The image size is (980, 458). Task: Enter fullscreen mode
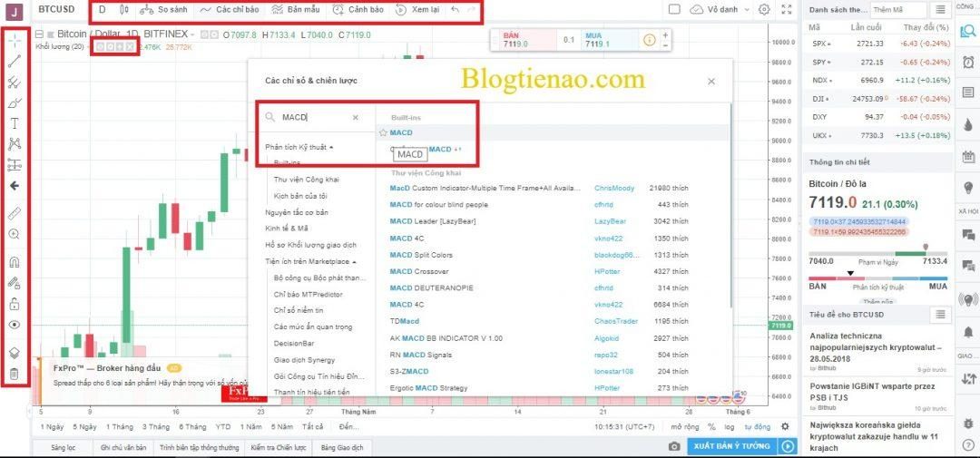787,9
